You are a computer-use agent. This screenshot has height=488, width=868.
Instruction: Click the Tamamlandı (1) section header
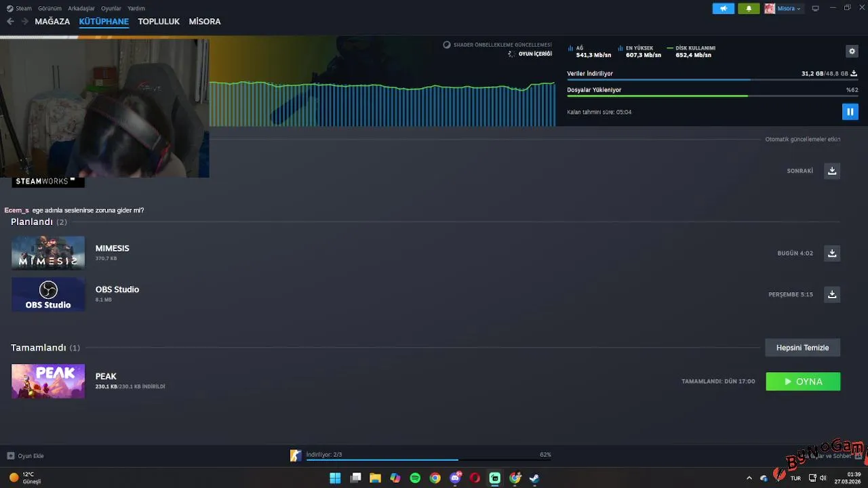(x=45, y=348)
